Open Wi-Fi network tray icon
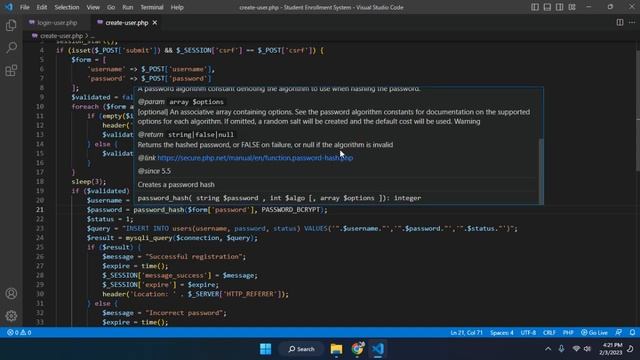640x360 pixels. pos(576,349)
